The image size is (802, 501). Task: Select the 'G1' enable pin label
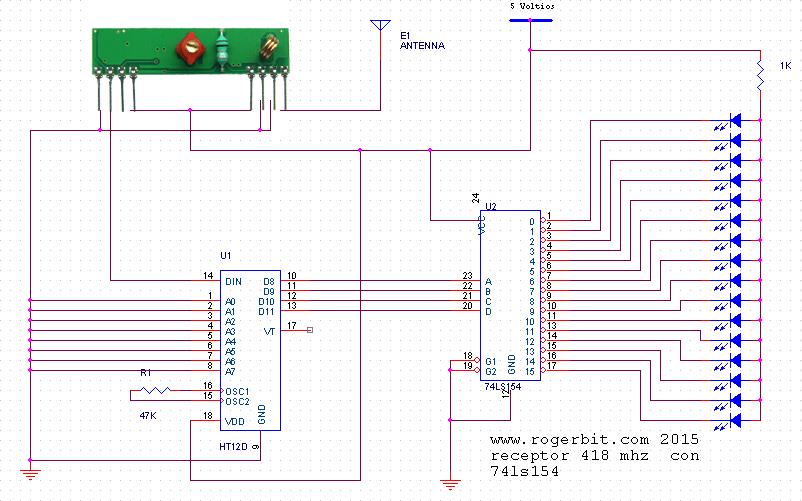(x=491, y=361)
